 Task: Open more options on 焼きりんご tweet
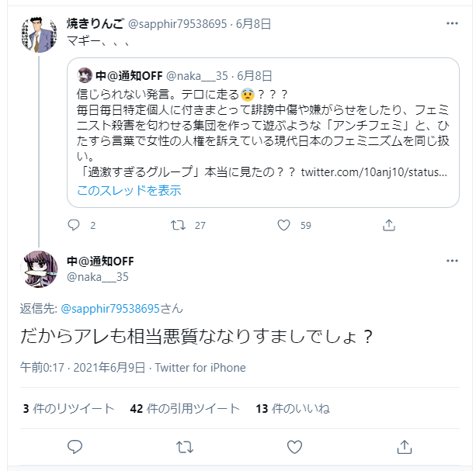pos(452,23)
